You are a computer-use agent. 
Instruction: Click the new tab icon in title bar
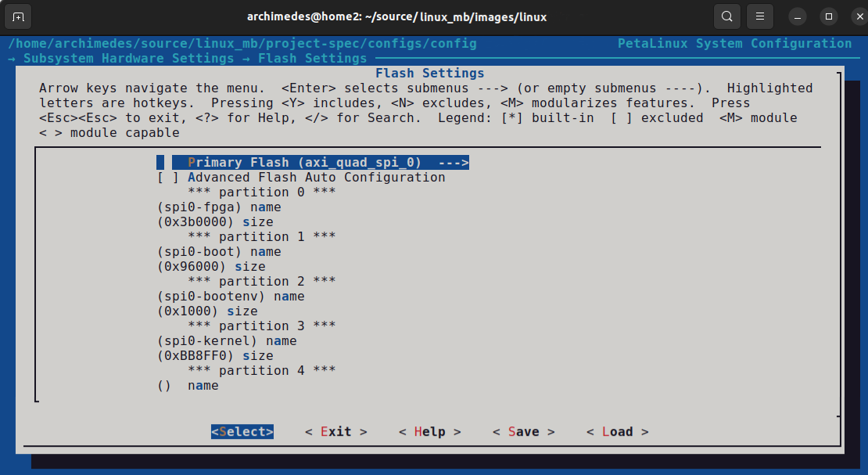click(x=19, y=16)
